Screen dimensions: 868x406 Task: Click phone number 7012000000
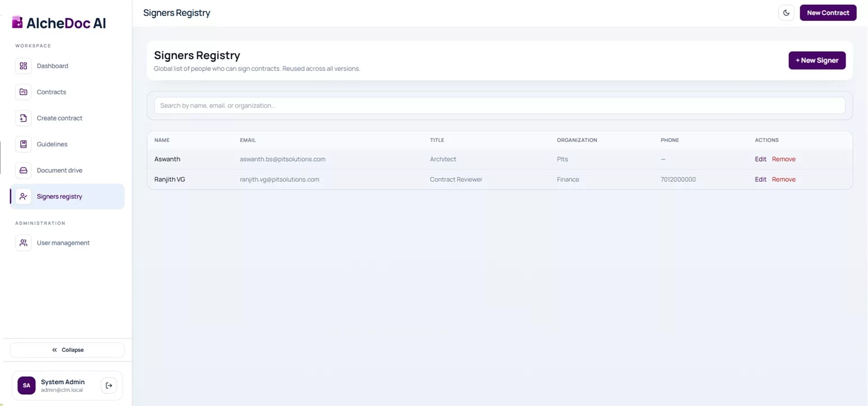tap(678, 180)
